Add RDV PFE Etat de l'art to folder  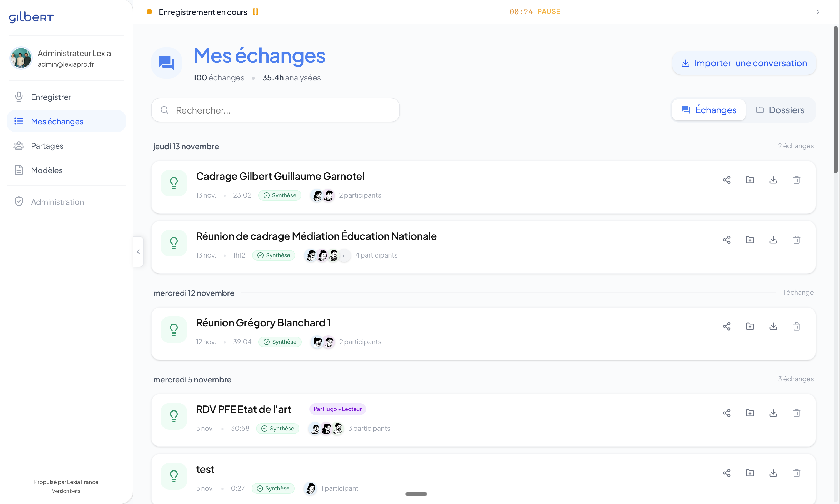(x=750, y=413)
